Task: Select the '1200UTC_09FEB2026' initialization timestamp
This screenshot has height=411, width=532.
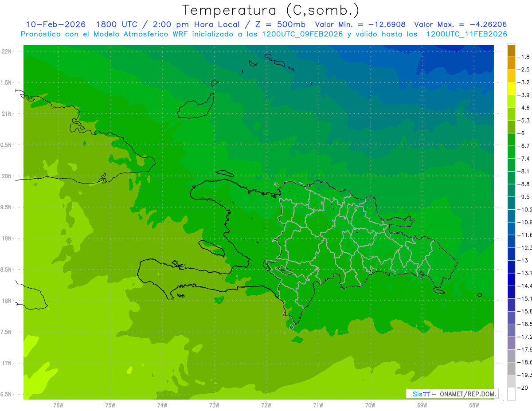Action: (x=302, y=34)
